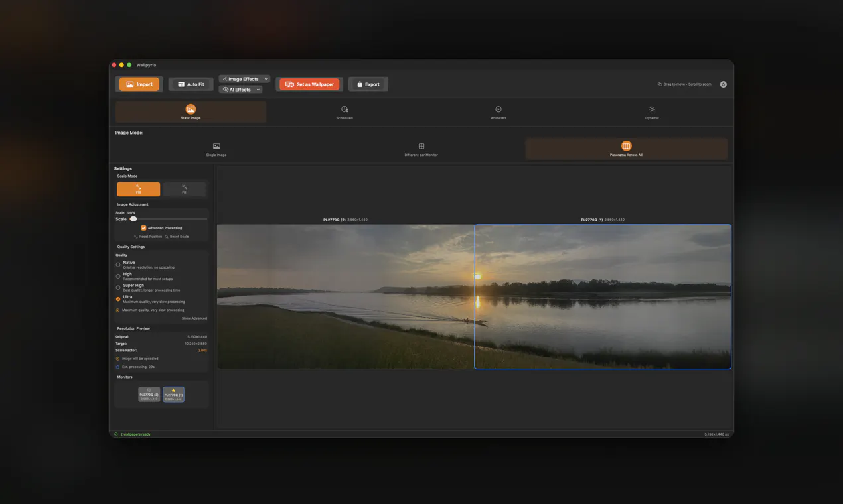Switch to the Scheduled tab
843x504 pixels.
[x=345, y=112]
